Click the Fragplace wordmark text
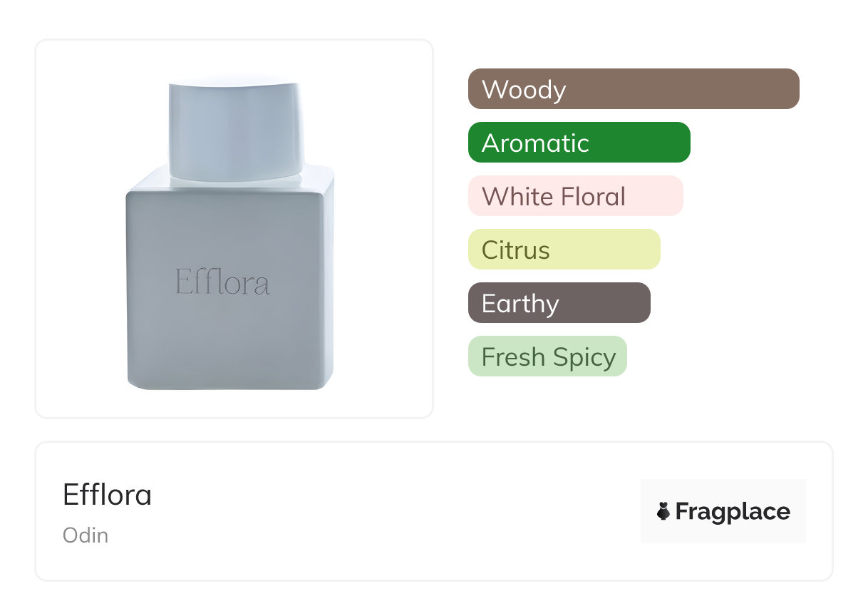The image size is (868, 616). (x=733, y=511)
